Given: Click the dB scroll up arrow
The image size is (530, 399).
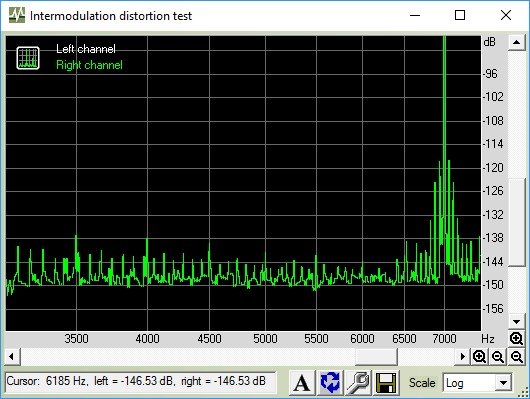Looking at the screenshot, I should (x=516, y=43).
